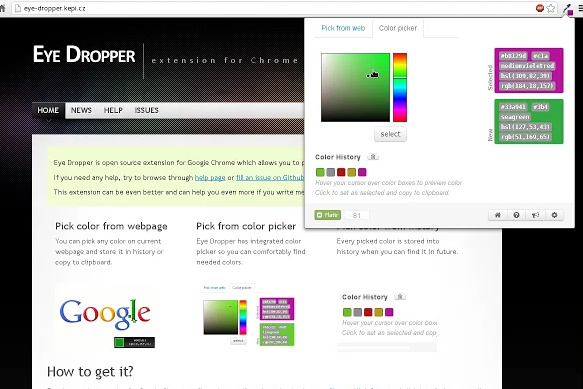Click the select button under color picker
The height and width of the screenshot is (389, 583).
390,134
